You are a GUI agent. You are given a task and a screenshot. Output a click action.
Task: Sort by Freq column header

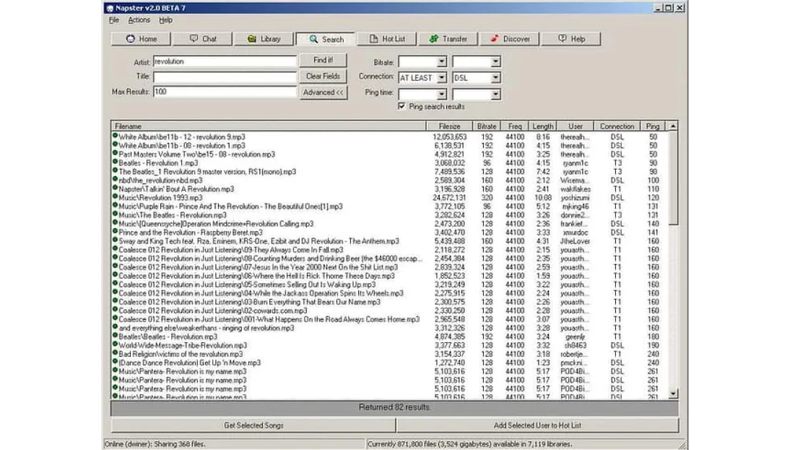point(515,126)
